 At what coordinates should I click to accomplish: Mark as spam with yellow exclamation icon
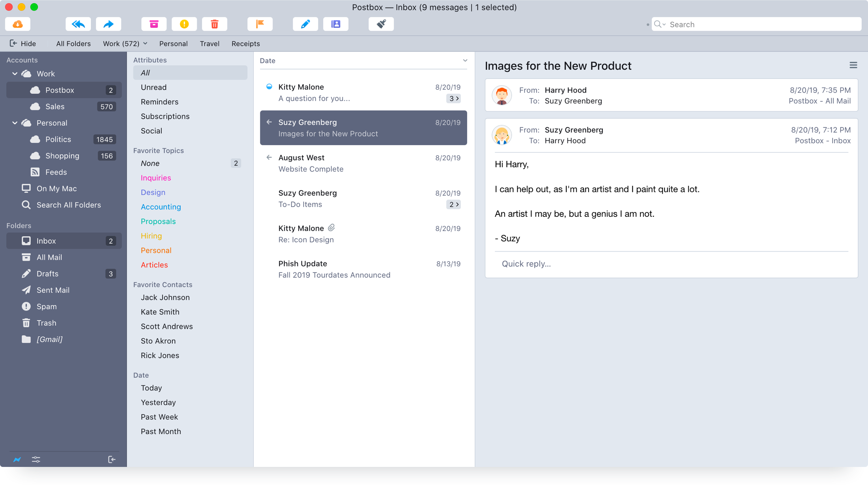point(184,24)
